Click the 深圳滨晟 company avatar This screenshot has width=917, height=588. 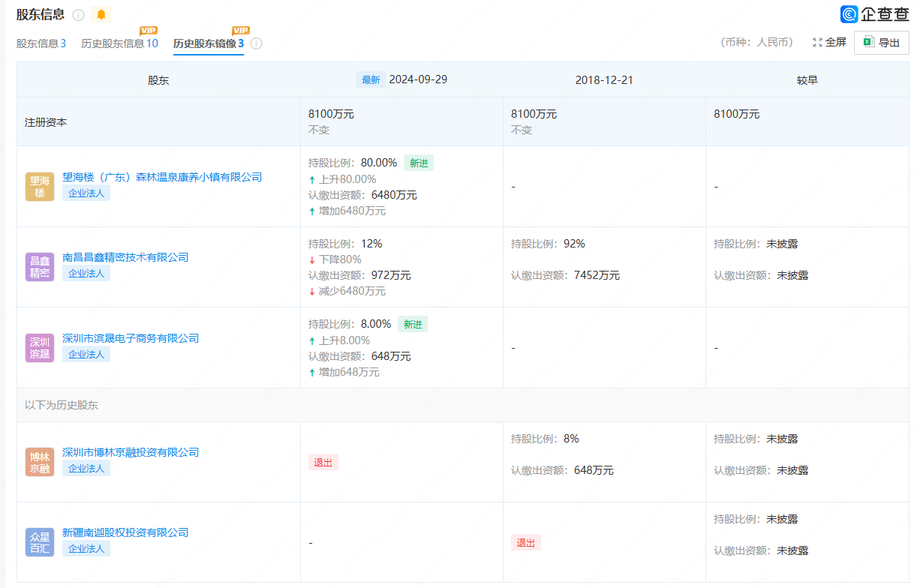[40, 348]
